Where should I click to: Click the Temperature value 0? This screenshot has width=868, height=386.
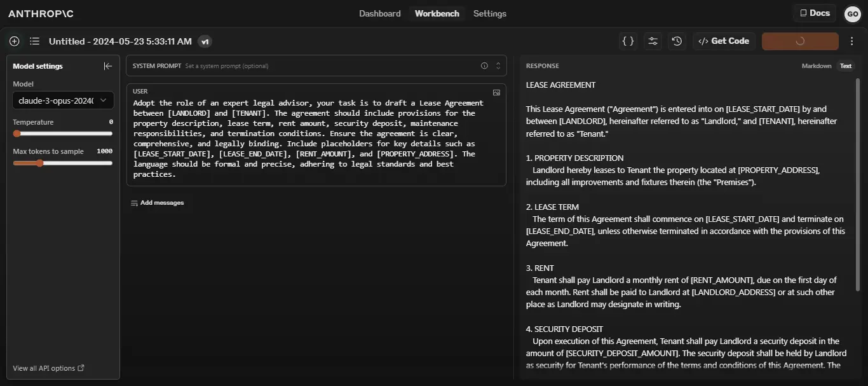coord(111,122)
